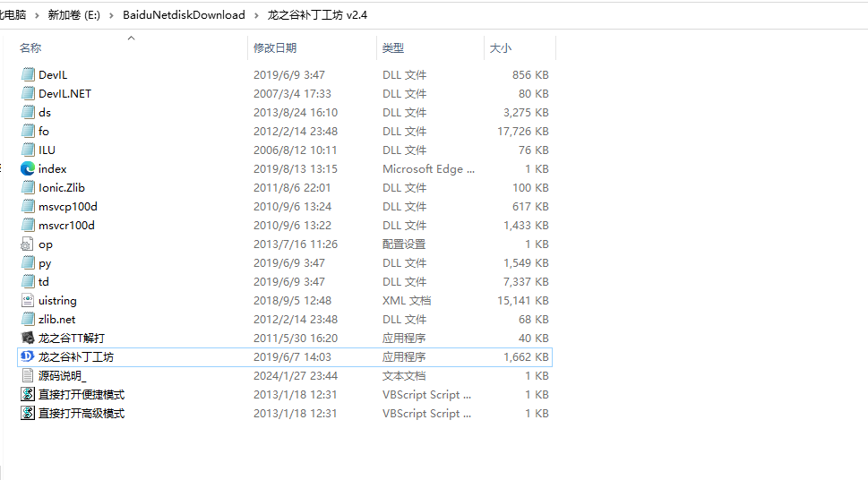Viewport: 868px width, 480px height.
Task: Click the file name 直接打开便捷模式
Action: tap(82, 395)
